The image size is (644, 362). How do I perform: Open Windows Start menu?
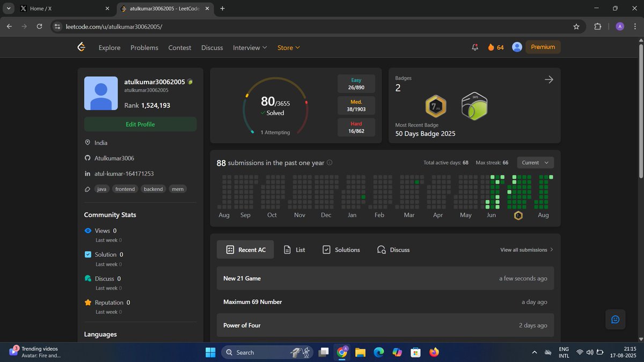pyautogui.click(x=210, y=352)
